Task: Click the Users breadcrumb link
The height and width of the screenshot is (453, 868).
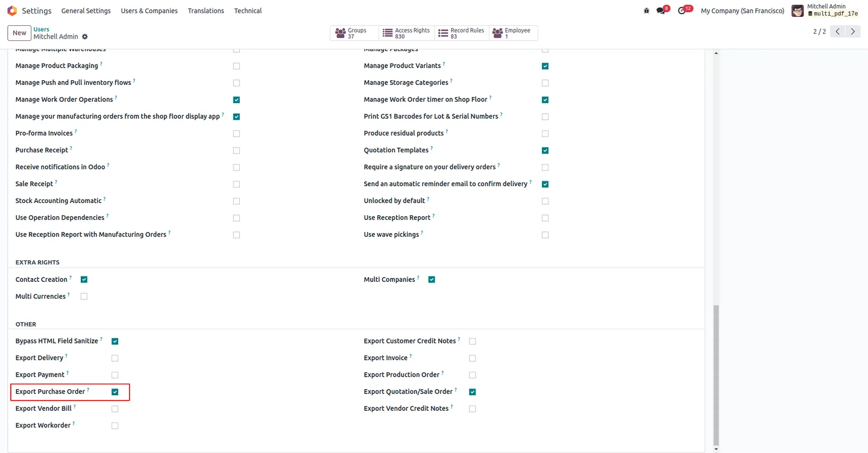Action: [42, 29]
